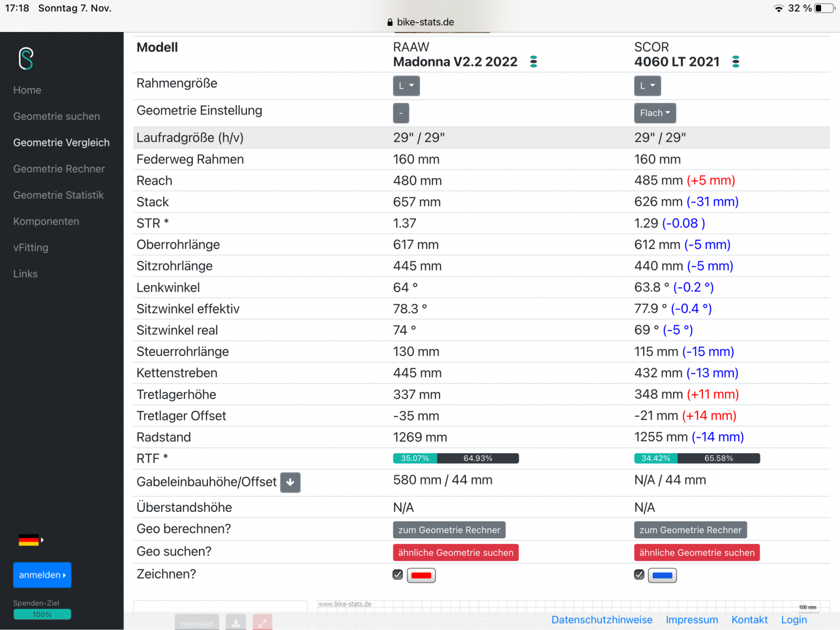
Task: Click ähnliche Geometrie suchen for RAAW Madonna
Action: click(x=455, y=552)
